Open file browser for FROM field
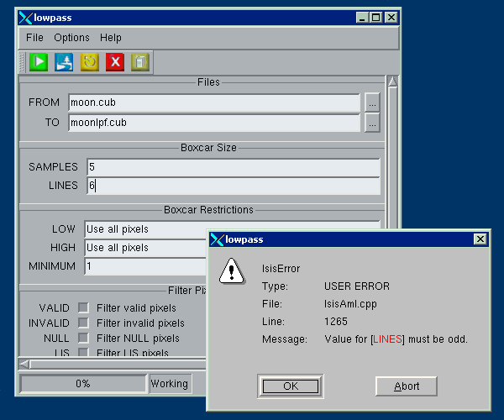 [372, 102]
